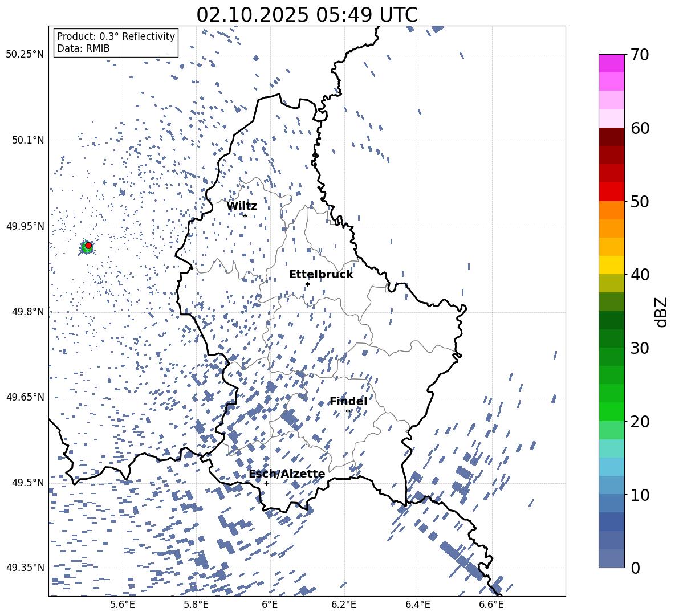Pick the bright green colorbar segment above 20

click(x=612, y=411)
